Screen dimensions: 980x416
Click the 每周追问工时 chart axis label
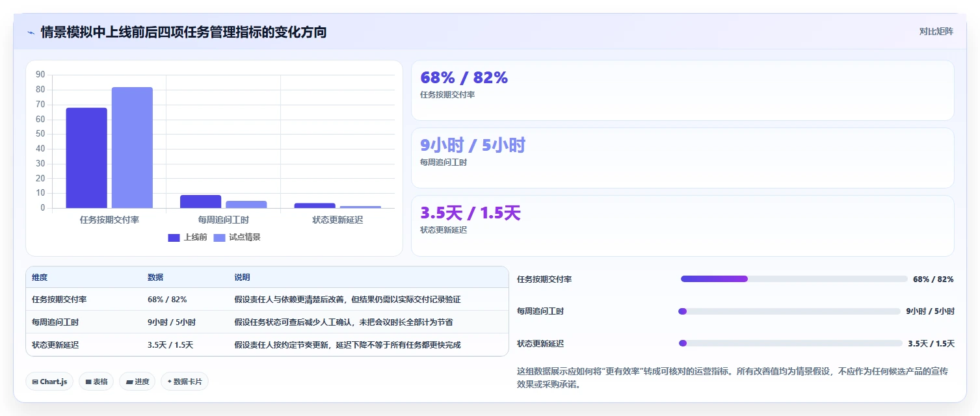pyautogui.click(x=223, y=220)
